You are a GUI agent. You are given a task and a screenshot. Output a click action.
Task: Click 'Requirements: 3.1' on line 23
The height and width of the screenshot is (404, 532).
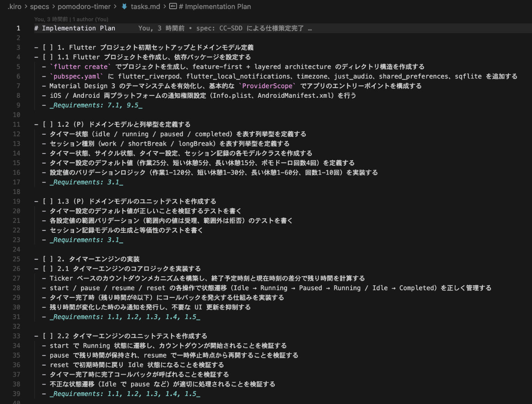86,240
